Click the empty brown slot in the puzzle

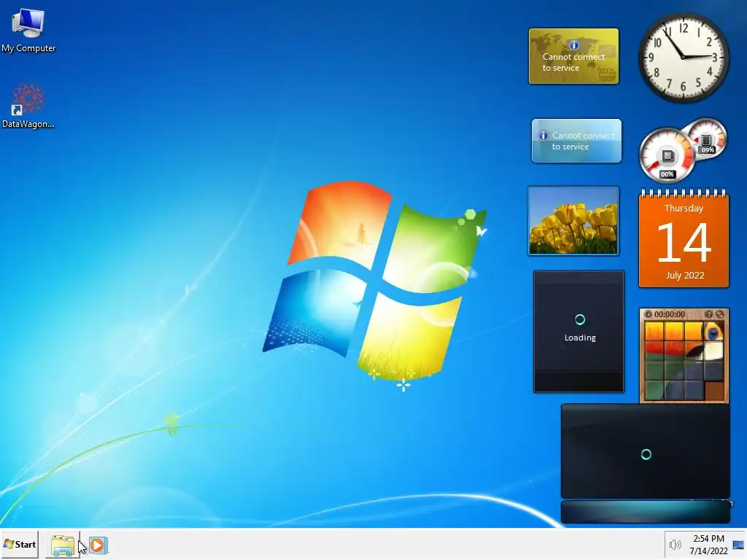713,391
